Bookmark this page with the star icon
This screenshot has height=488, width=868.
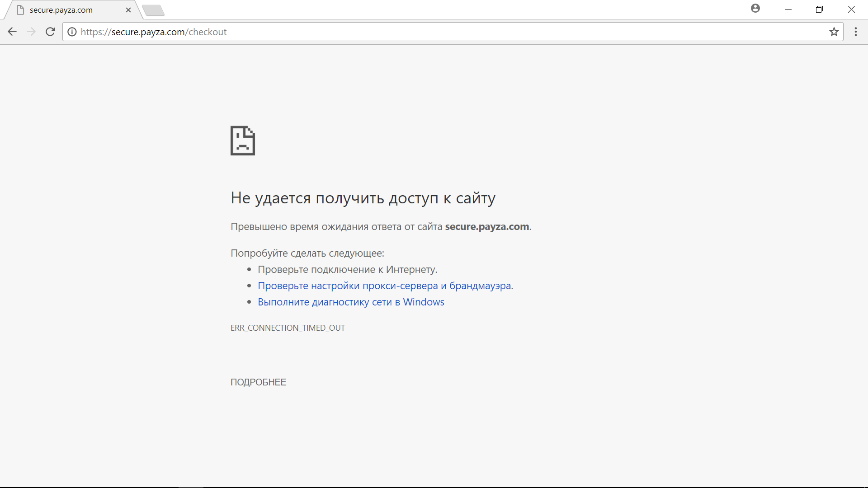pyautogui.click(x=834, y=32)
